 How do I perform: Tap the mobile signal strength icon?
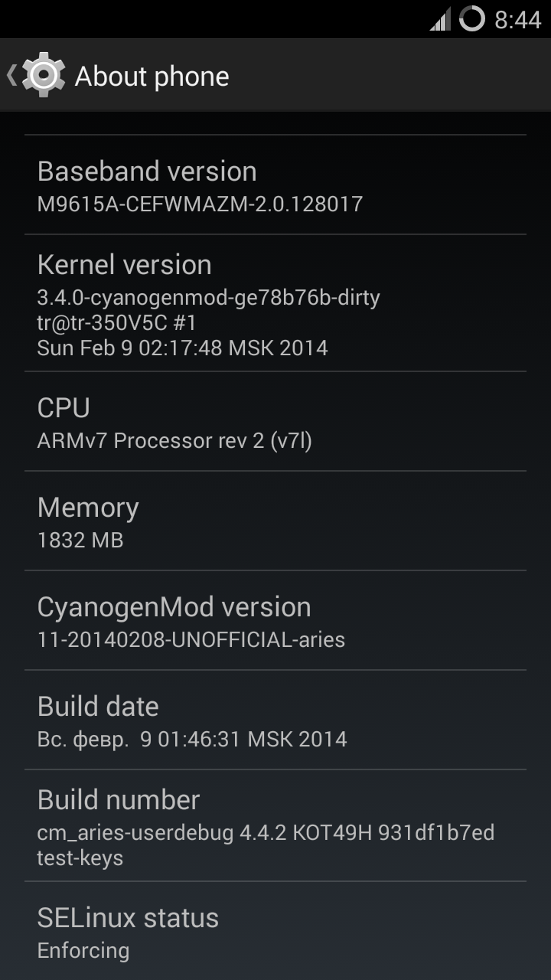(x=440, y=19)
